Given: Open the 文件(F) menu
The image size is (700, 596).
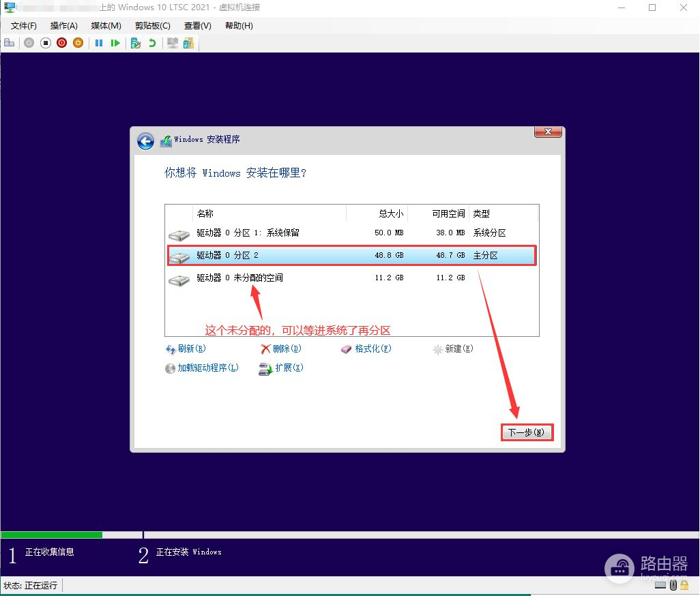Looking at the screenshot, I should pos(24,26).
